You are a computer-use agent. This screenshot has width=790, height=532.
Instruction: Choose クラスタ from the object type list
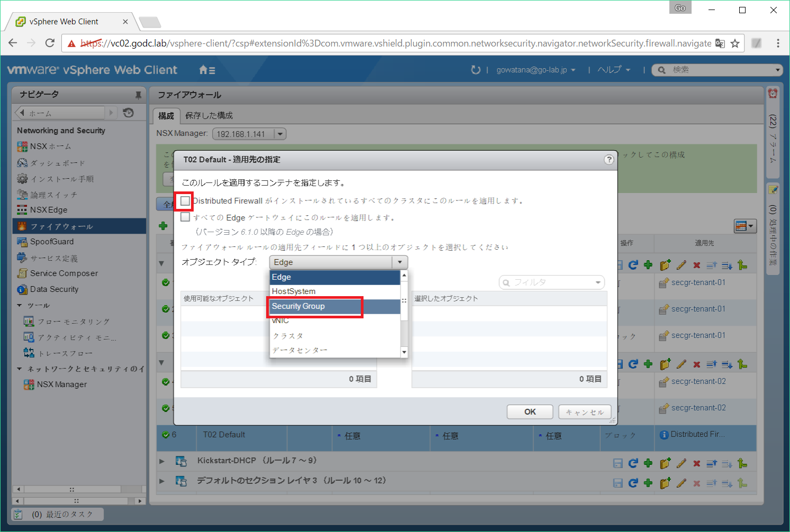coord(335,336)
